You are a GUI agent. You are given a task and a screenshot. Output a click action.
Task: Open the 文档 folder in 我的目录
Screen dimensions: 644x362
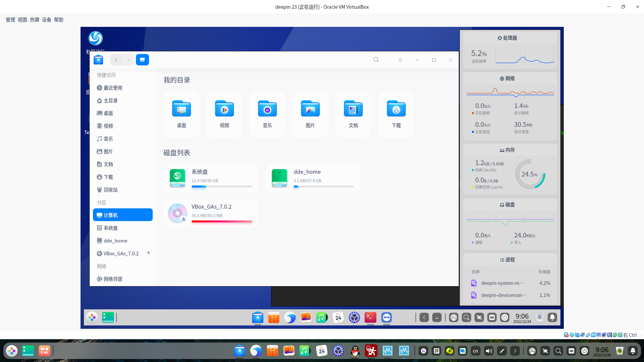click(353, 114)
